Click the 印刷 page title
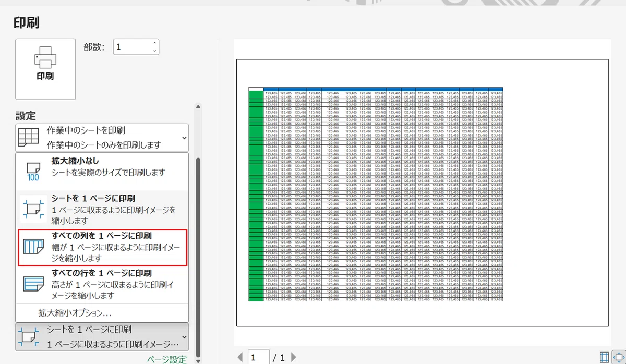This screenshot has width=626, height=364. click(x=26, y=22)
